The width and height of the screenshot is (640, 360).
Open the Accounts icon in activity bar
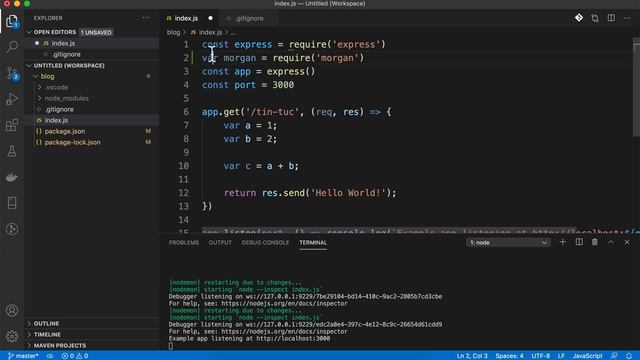(12, 311)
